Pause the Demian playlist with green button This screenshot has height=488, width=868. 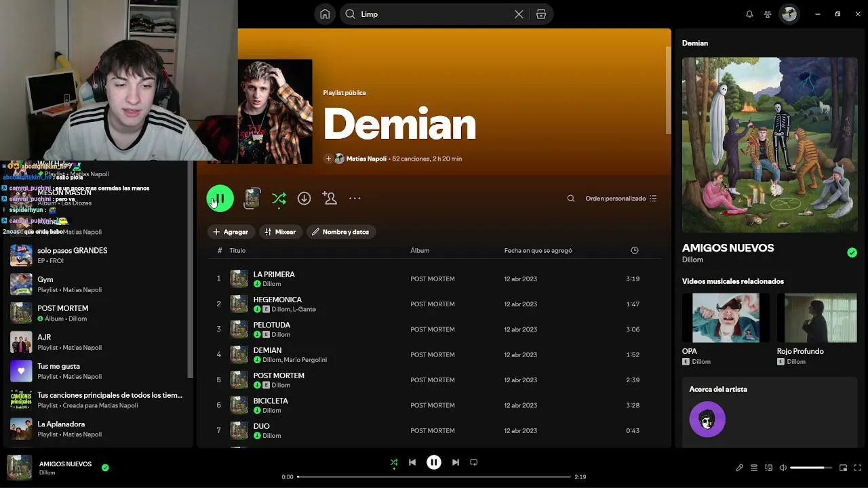point(220,199)
